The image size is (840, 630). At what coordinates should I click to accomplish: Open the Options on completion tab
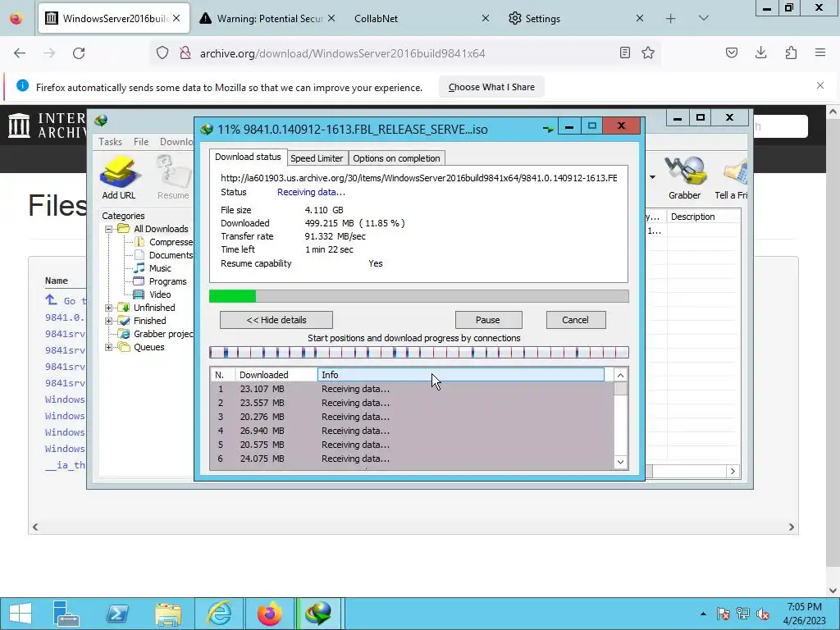396,158
